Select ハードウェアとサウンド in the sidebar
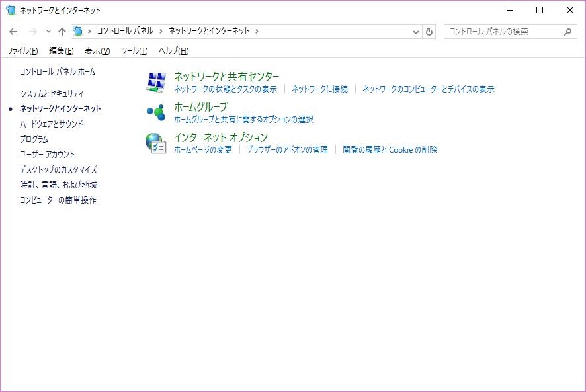Screen dimensions: 586x392 click(x=52, y=124)
